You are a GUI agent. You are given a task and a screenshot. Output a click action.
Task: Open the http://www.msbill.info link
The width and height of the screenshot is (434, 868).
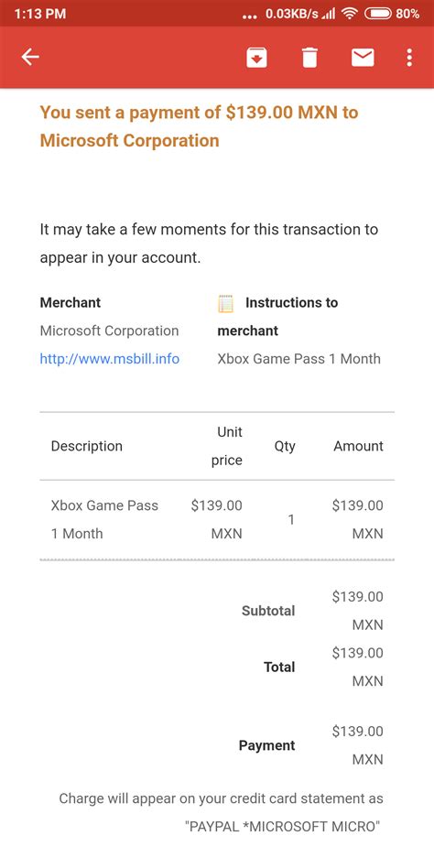(x=110, y=359)
